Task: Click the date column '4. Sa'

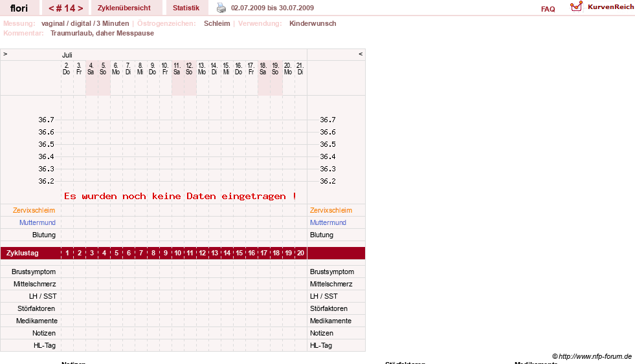Action: (91, 69)
